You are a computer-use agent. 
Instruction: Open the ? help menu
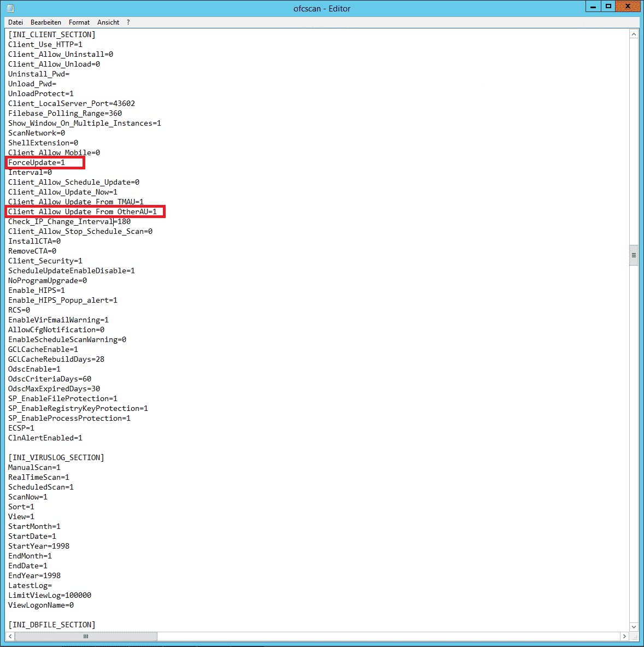click(128, 22)
